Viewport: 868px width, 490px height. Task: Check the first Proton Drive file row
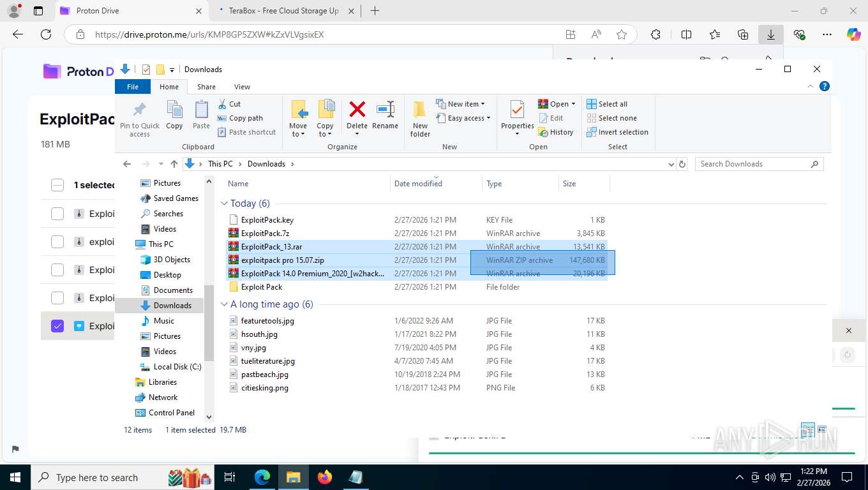tap(57, 214)
